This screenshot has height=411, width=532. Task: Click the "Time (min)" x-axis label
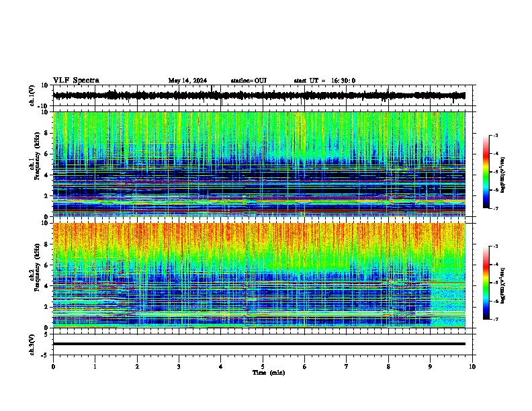pos(269,373)
